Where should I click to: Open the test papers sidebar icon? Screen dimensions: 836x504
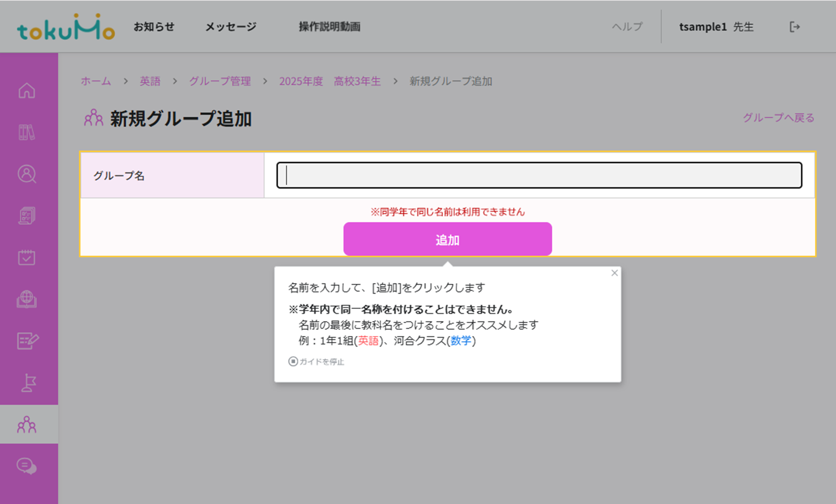[27, 216]
